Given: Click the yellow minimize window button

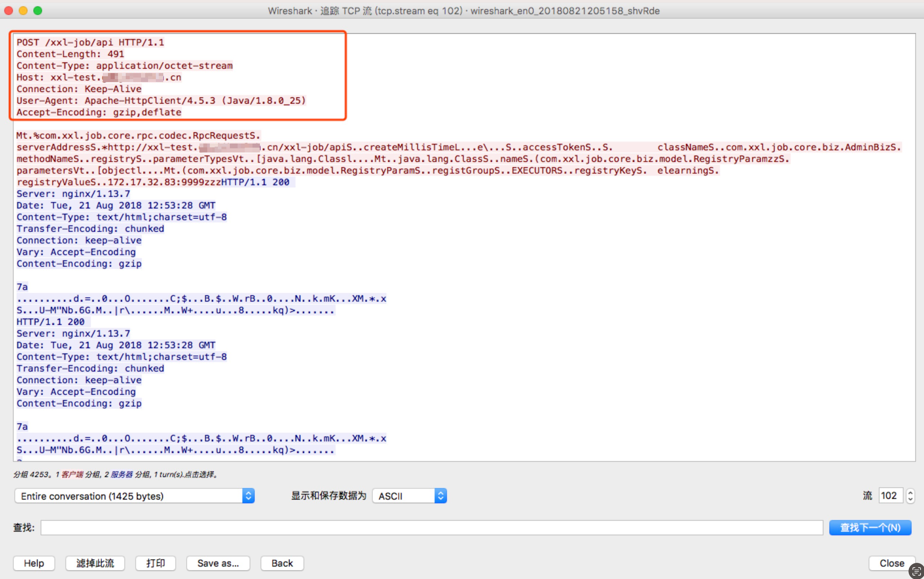Looking at the screenshot, I should 23,10.
